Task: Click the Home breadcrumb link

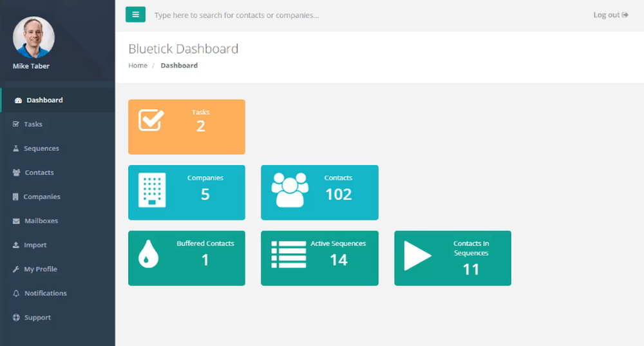Action: pos(138,65)
